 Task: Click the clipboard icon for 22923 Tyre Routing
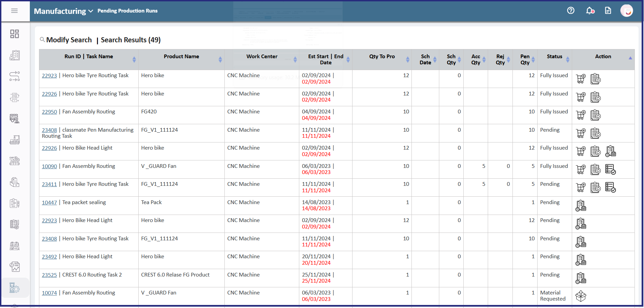pyautogui.click(x=596, y=79)
